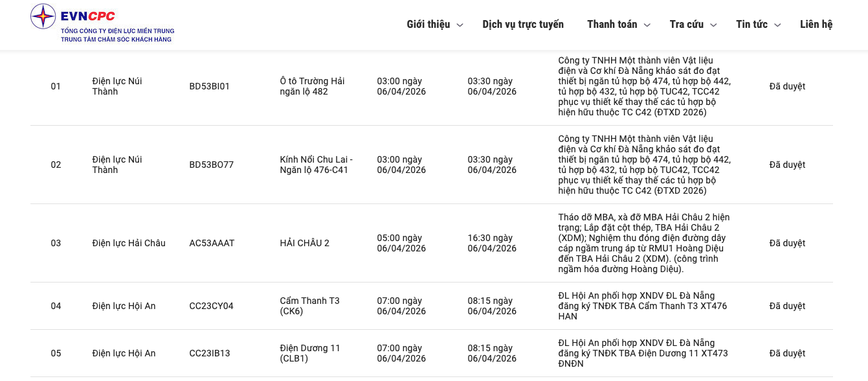The height and width of the screenshot is (381, 868).
Task: Open the Thanh toán menu
Action: 612,25
